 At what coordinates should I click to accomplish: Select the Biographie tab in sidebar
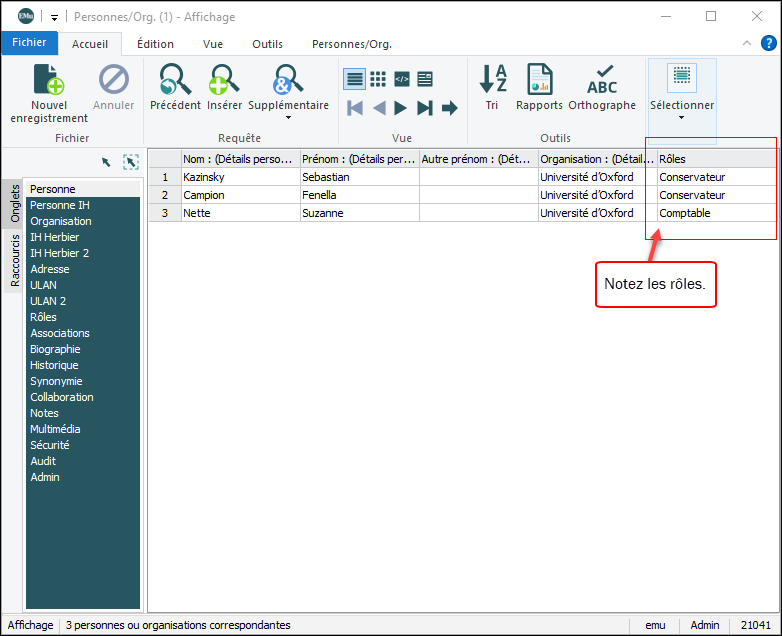(58, 349)
